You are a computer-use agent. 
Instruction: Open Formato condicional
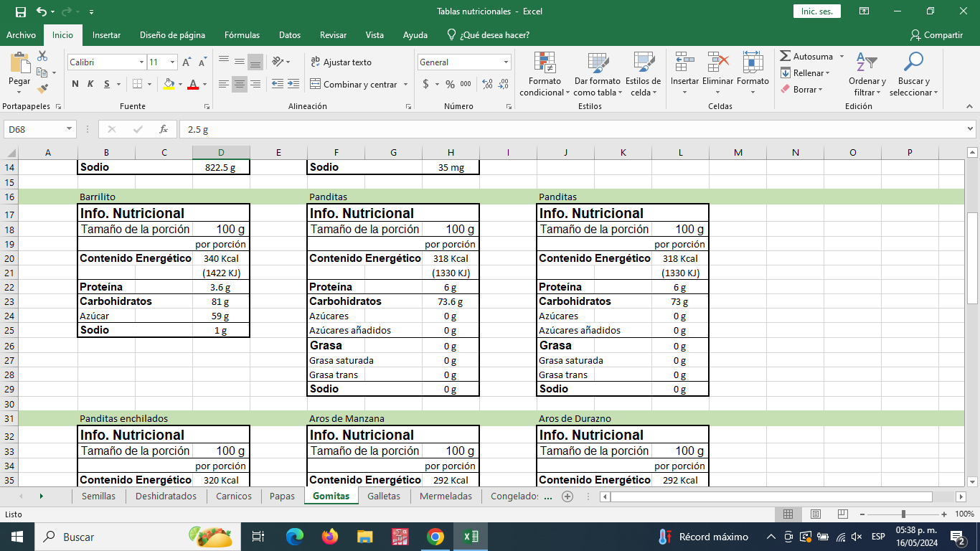[545, 74]
